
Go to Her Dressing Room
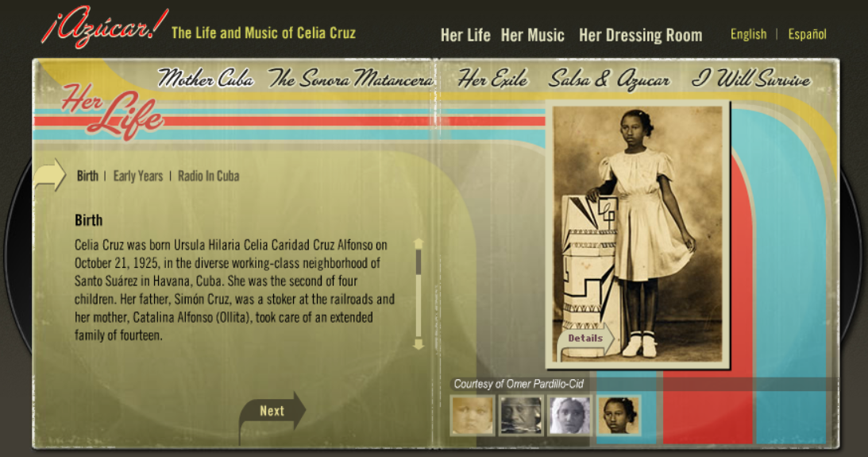(641, 36)
